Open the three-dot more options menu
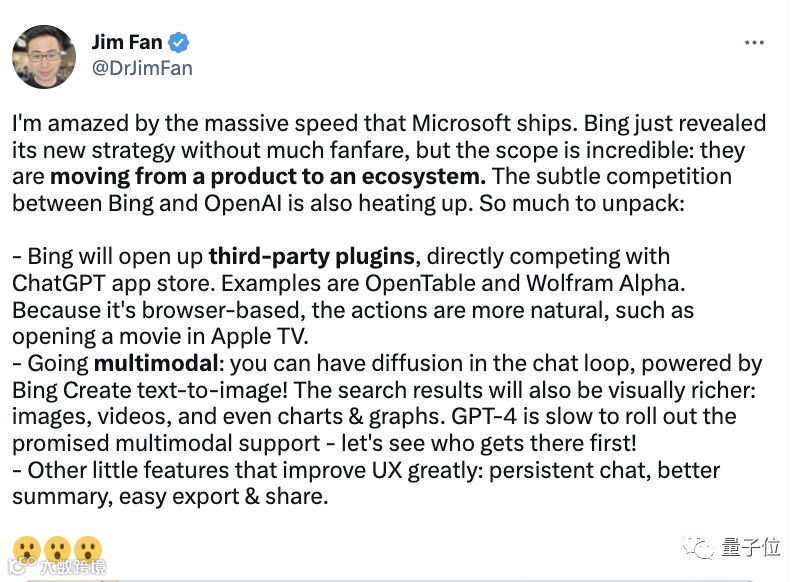Viewport: 806px width, 582px height. [x=754, y=43]
